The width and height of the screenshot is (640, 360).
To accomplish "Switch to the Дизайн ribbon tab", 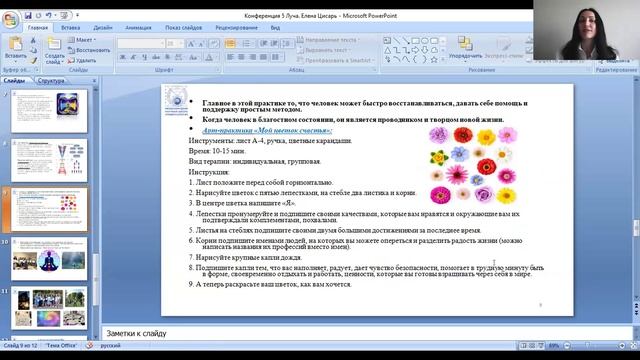I will point(102,28).
